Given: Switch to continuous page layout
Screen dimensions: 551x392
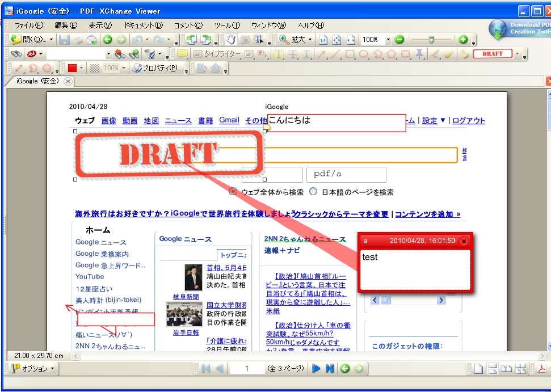Looking at the screenshot, I should click(x=493, y=369).
